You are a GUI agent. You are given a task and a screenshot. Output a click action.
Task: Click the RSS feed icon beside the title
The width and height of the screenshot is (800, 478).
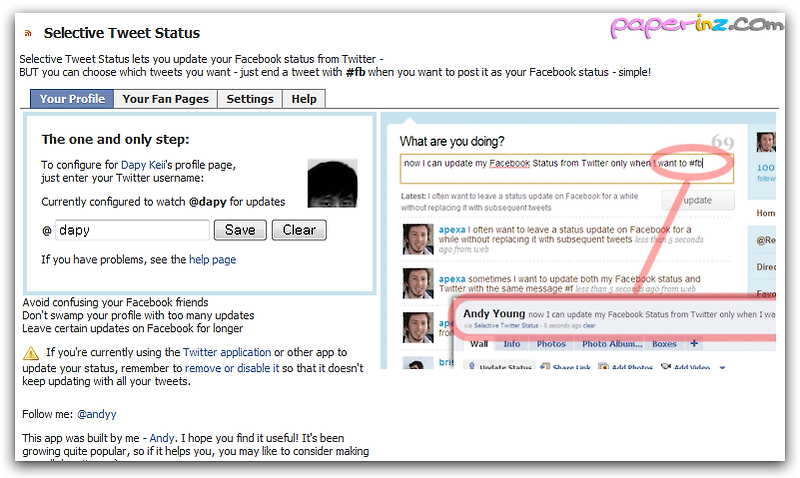pos(28,33)
